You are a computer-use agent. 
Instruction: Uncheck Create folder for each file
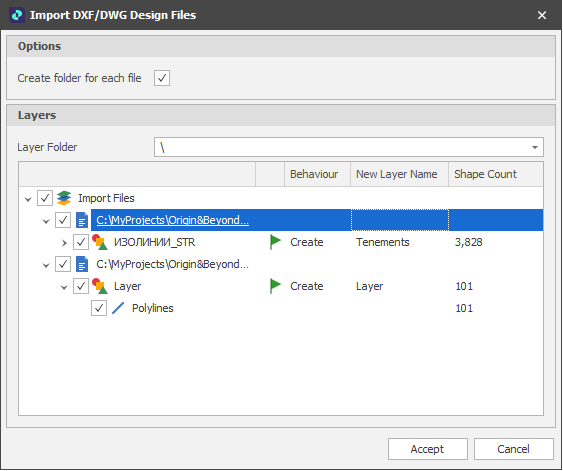tap(162, 78)
